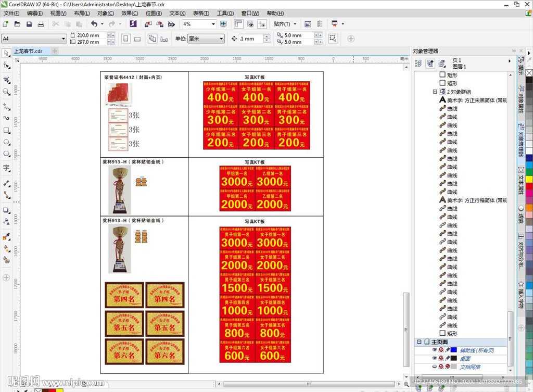Select portrait page orientation
The height and width of the screenshot is (392, 533).
tap(126, 39)
